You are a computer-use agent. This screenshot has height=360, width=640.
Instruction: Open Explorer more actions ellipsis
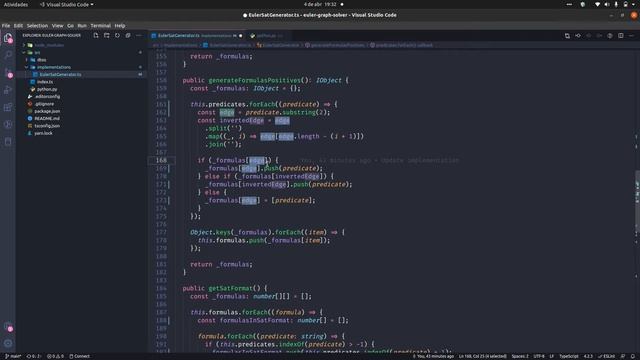[x=139, y=36]
